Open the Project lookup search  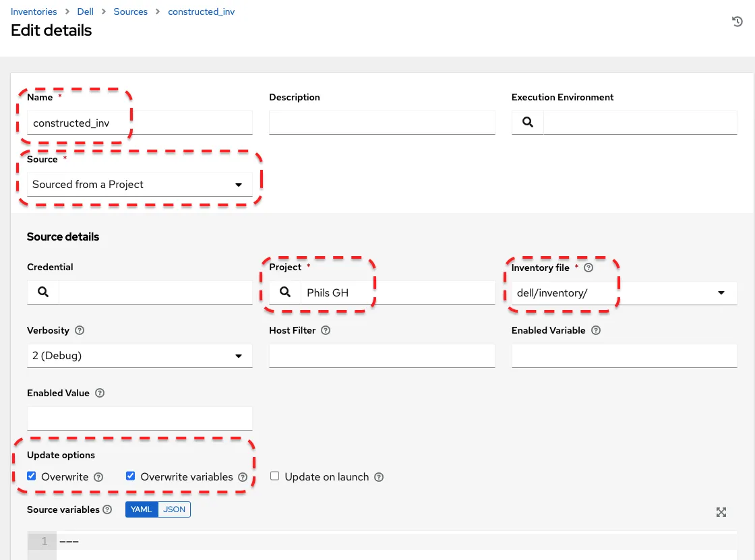(x=284, y=292)
